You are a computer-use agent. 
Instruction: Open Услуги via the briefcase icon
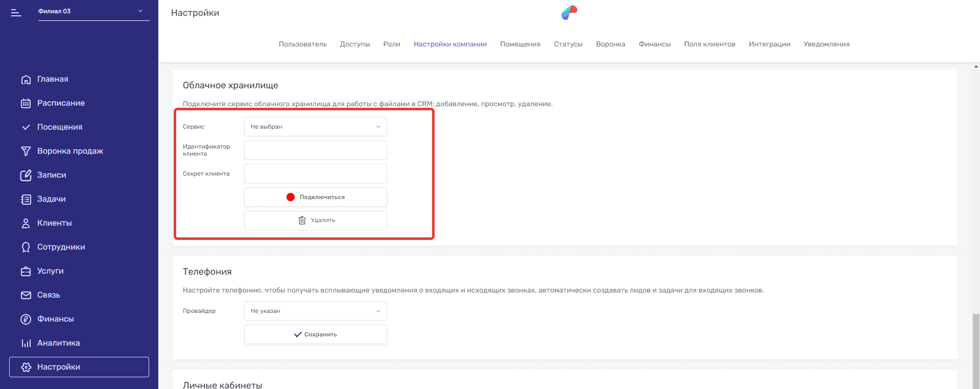click(x=26, y=272)
